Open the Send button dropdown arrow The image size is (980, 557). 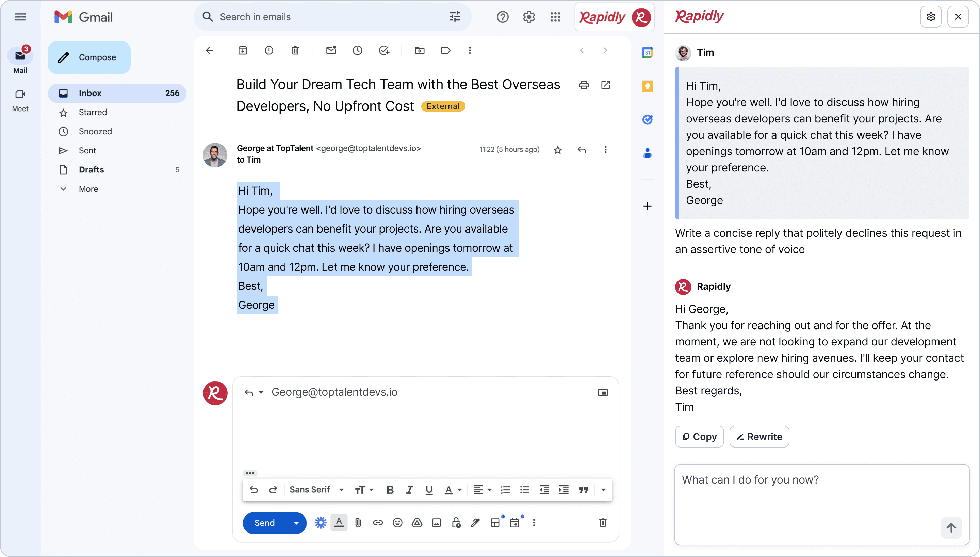[x=296, y=523]
